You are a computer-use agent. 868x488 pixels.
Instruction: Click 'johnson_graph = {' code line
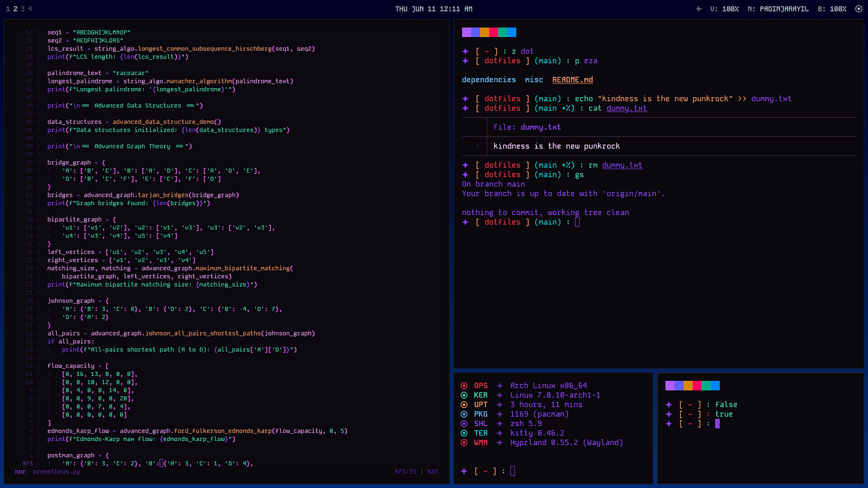point(78,301)
